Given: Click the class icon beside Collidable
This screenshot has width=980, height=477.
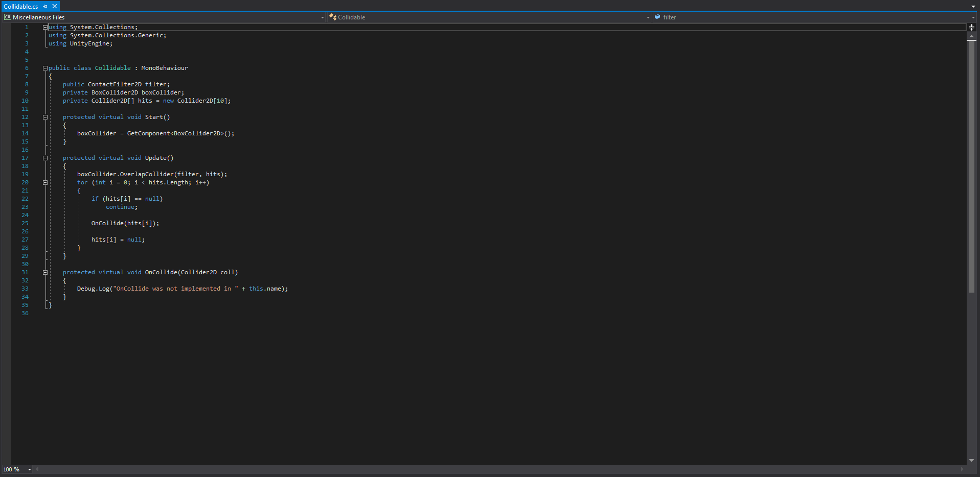Looking at the screenshot, I should 333,17.
